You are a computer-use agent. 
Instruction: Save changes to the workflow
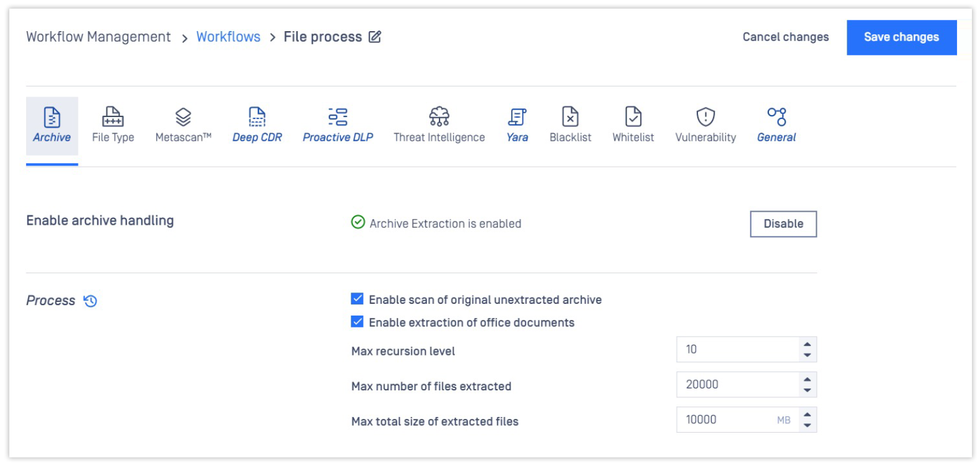pos(901,37)
